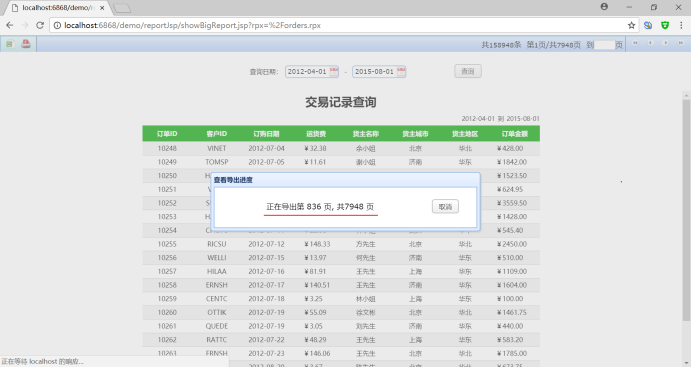Close the localhost:6868 browser tab
The height and width of the screenshot is (368, 692).
click(x=102, y=8)
